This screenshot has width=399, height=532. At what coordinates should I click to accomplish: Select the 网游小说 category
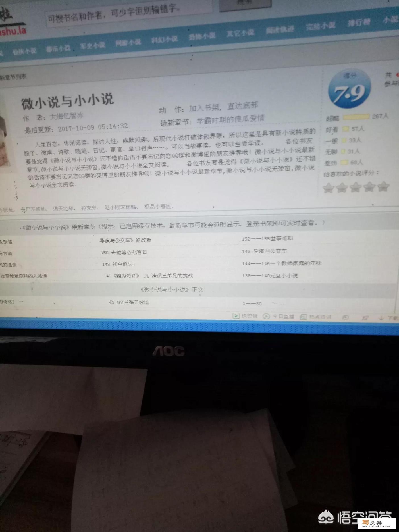coord(128,43)
